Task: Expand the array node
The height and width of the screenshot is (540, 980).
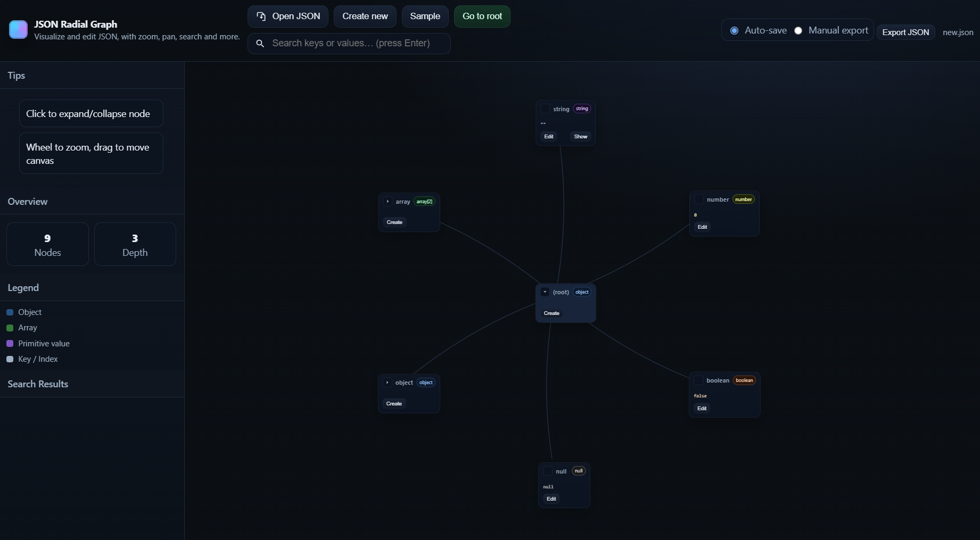Action: tap(388, 202)
